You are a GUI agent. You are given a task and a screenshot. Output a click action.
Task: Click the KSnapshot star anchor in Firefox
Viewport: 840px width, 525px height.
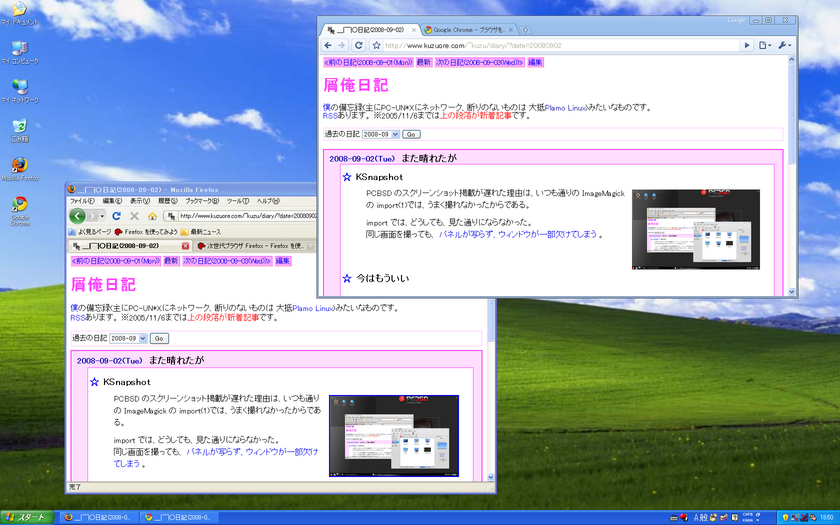[x=94, y=382]
